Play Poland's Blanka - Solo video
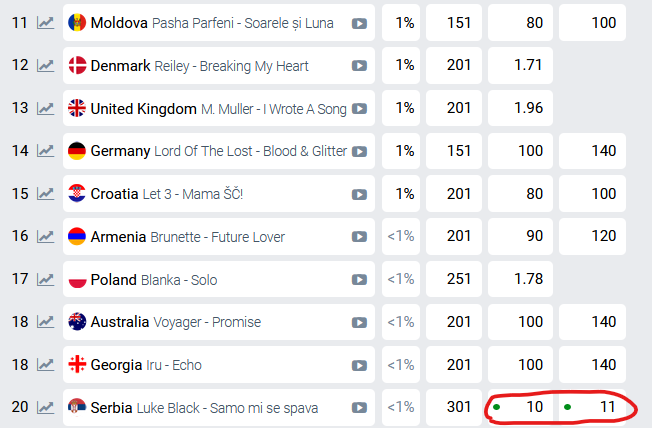Viewport: 652px width, 428px height. [359, 280]
